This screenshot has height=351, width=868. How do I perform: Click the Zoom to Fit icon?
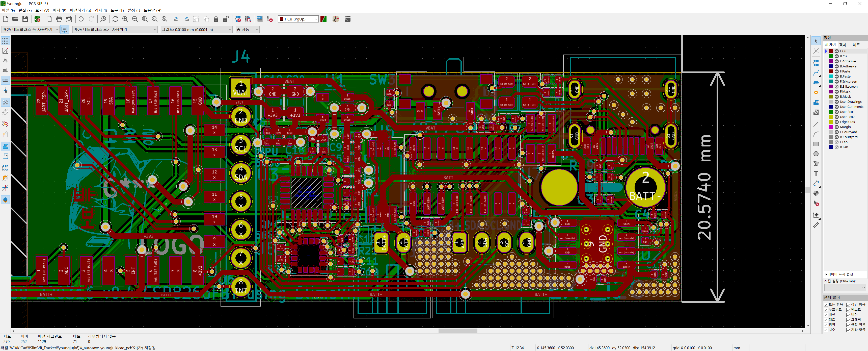point(145,19)
